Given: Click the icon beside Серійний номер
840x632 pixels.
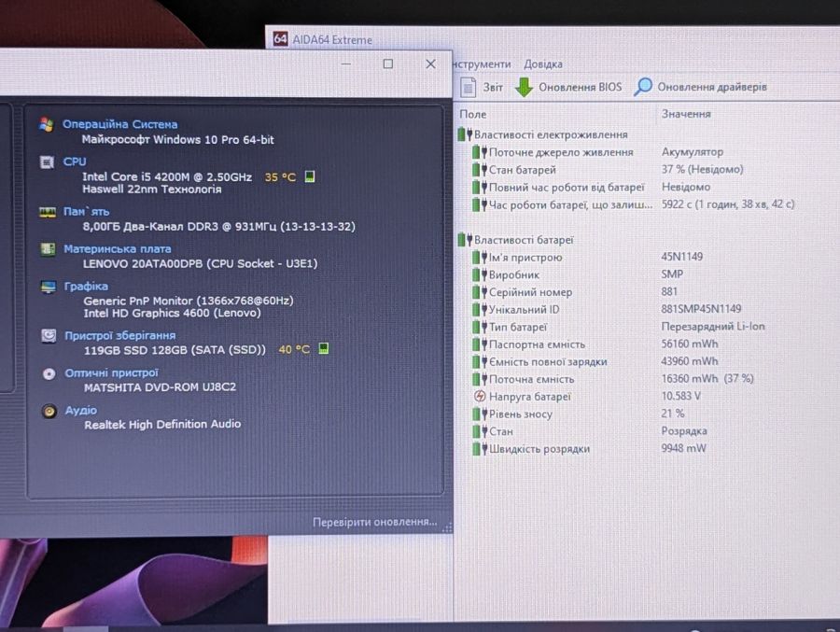Looking at the screenshot, I should click(480, 292).
